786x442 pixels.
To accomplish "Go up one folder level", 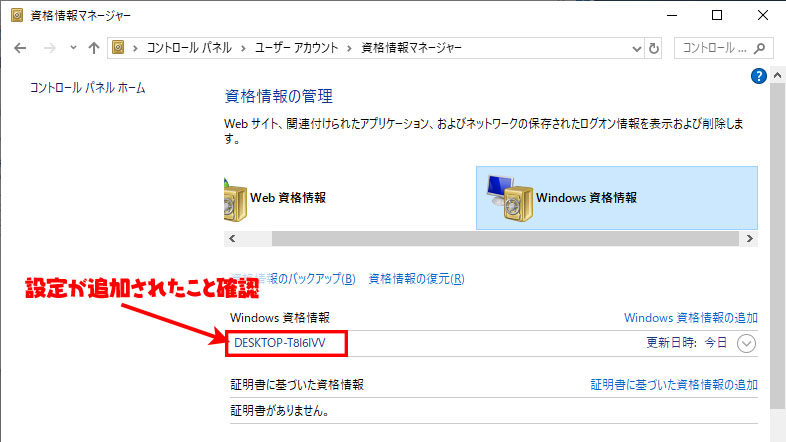I will [94, 48].
